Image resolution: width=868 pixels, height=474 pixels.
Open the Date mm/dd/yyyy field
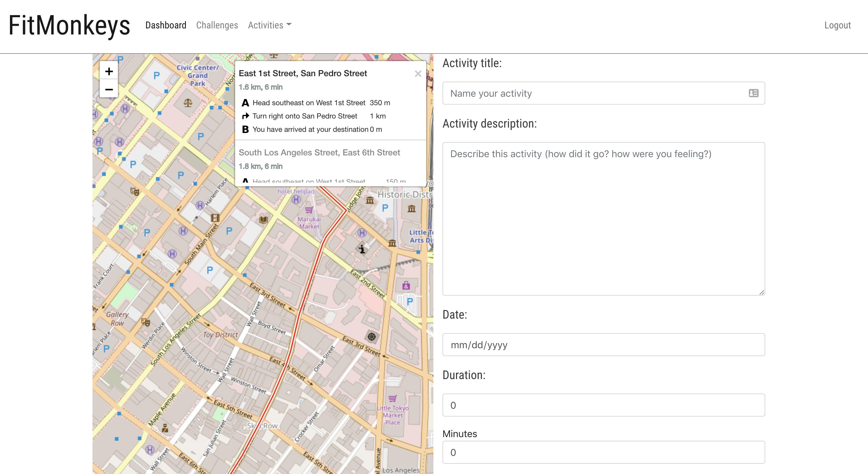point(603,345)
